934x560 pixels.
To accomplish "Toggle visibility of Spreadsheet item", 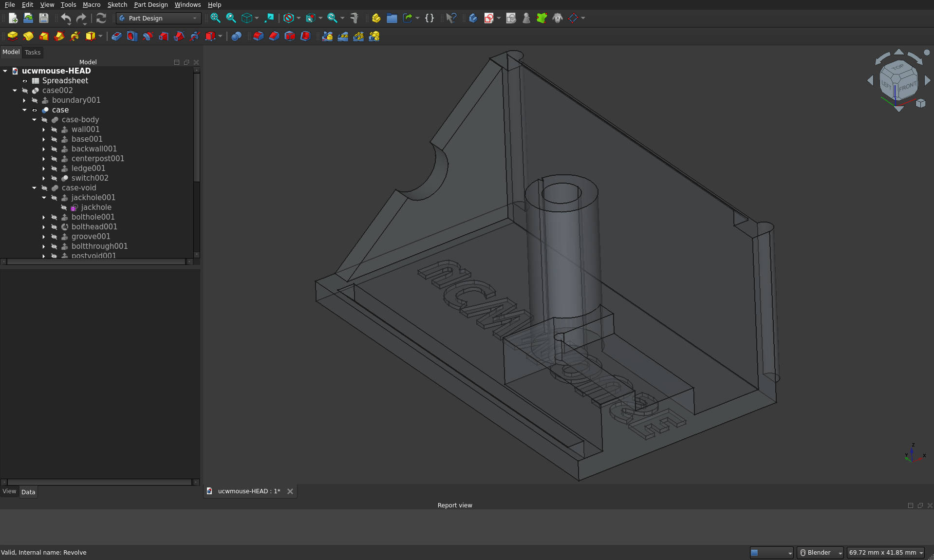I will click(x=25, y=81).
